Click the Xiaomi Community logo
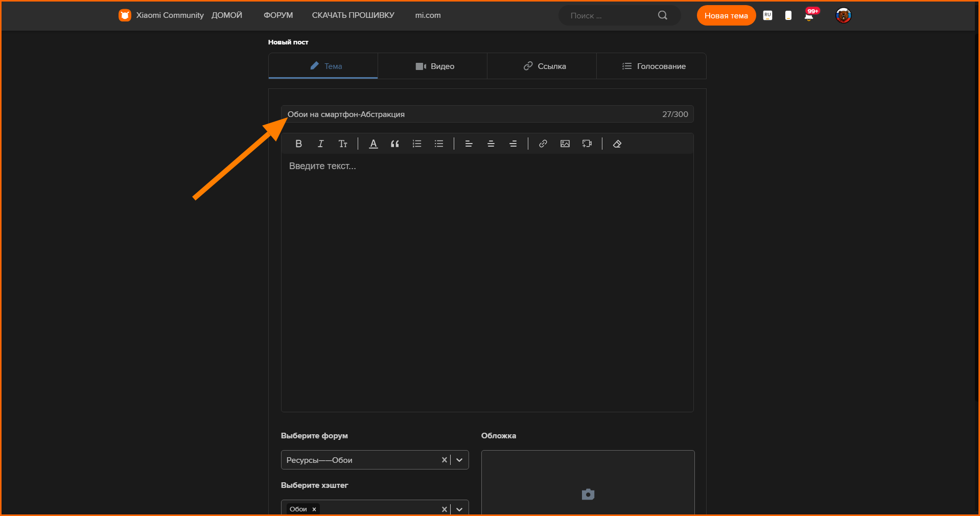980x516 pixels. 125,15
